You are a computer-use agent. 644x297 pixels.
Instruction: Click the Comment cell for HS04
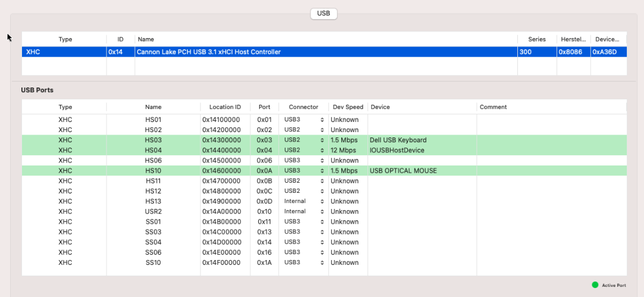pyautogui.click(x=551, y=150)
